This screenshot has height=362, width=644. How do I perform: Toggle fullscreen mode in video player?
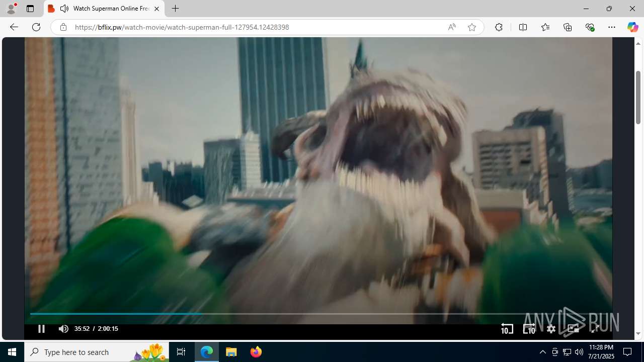pos(595,329)
